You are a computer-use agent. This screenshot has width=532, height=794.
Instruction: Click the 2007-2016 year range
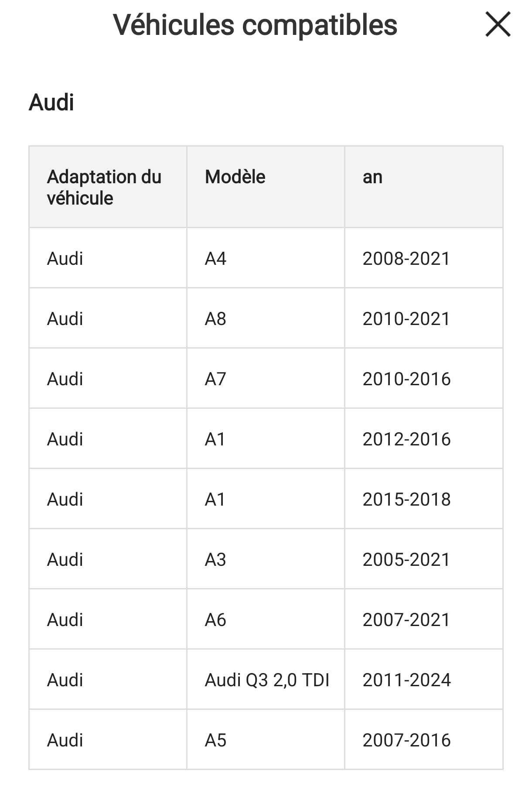pyautogui.click(x=406, y=740)
